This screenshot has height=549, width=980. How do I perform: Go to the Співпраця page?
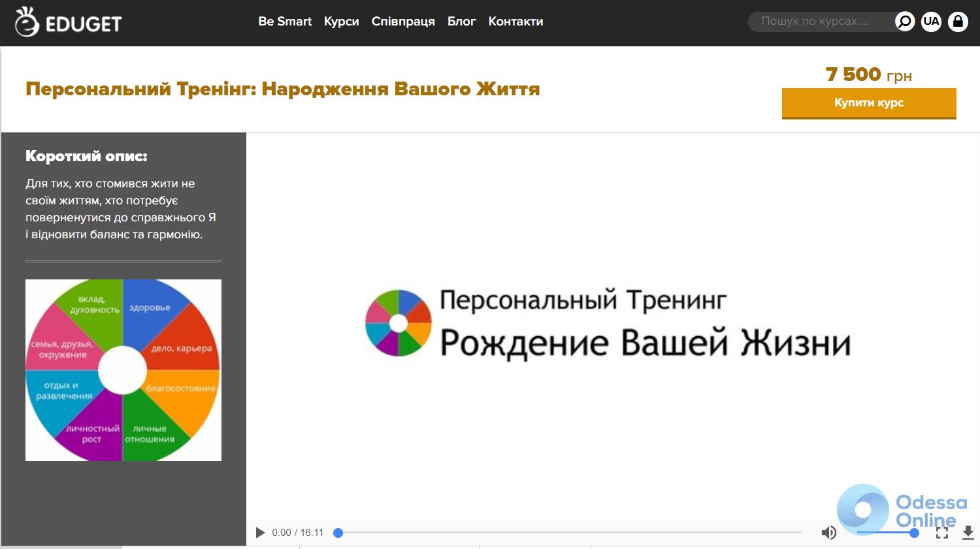click(403, 22)
